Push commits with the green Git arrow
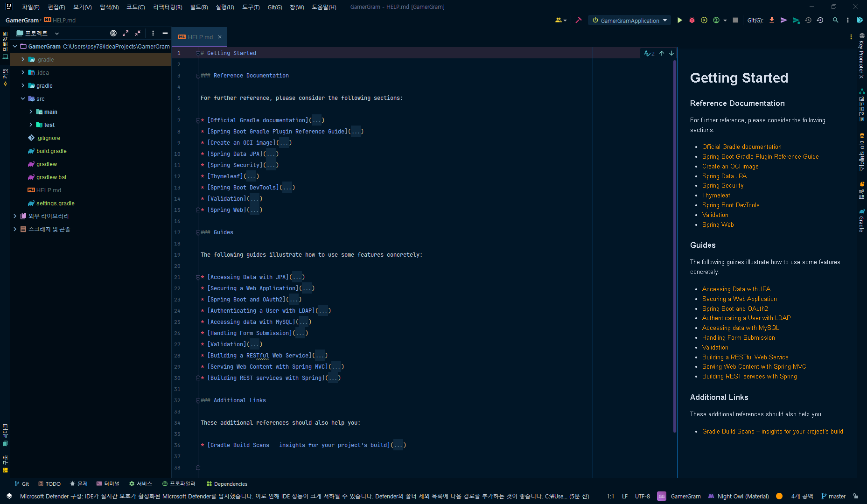 tap(796, 20)
